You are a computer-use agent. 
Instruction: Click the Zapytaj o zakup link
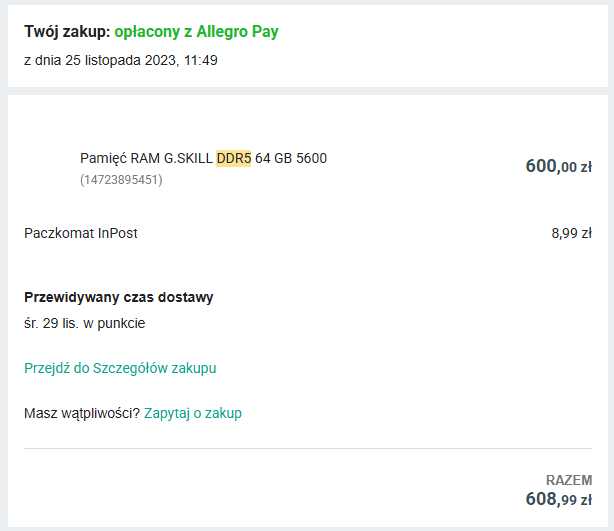[193, 413]
